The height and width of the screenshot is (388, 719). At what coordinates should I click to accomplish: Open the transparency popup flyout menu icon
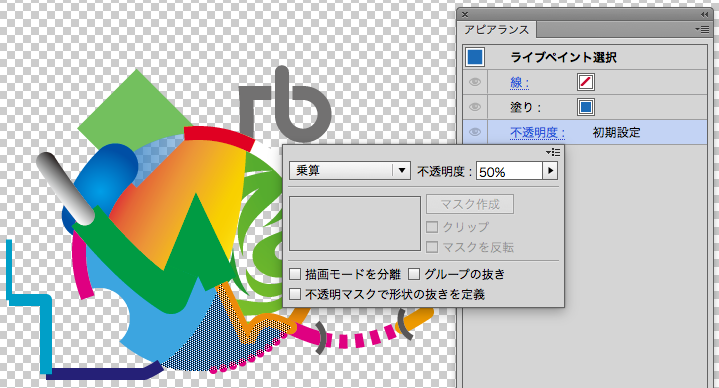[x=553, y=152]
